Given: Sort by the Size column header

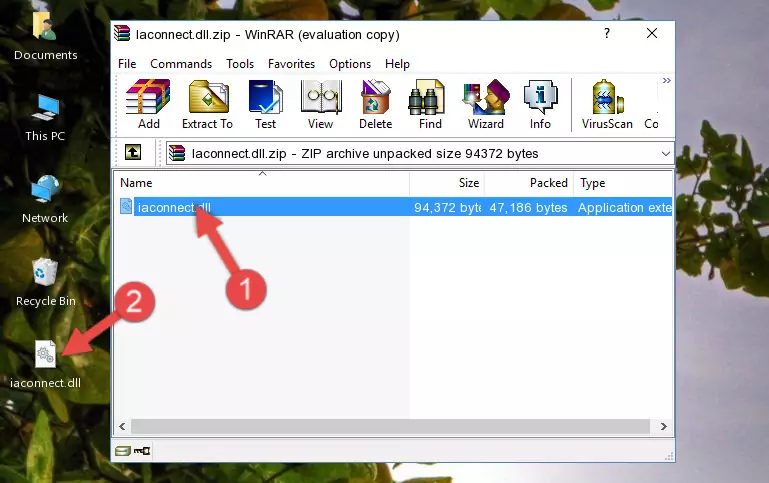Looking at the screenshot, I should click(x=447, y=183).
